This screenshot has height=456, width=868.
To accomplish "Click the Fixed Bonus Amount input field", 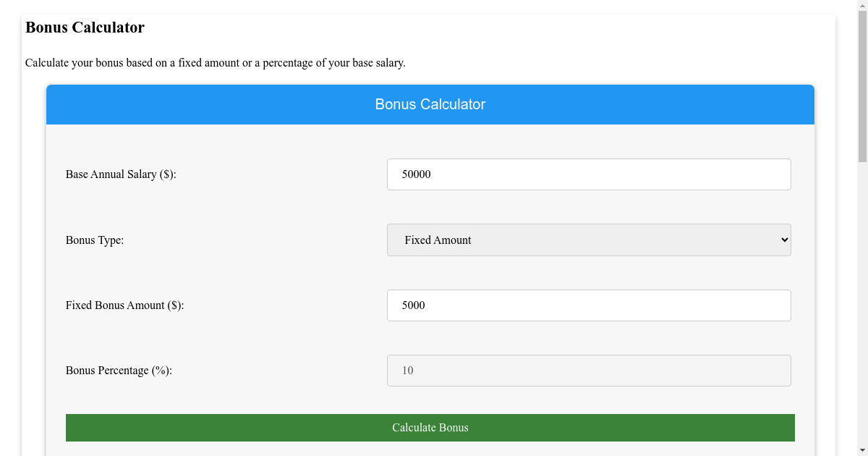I will pyautogui.click(x=589, y=305).
